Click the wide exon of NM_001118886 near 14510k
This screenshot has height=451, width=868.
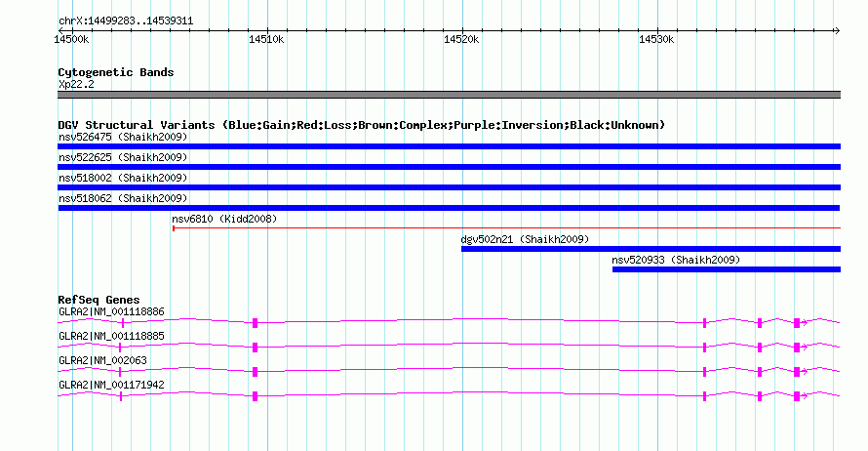pyautogui.click(x=256, y=323)
